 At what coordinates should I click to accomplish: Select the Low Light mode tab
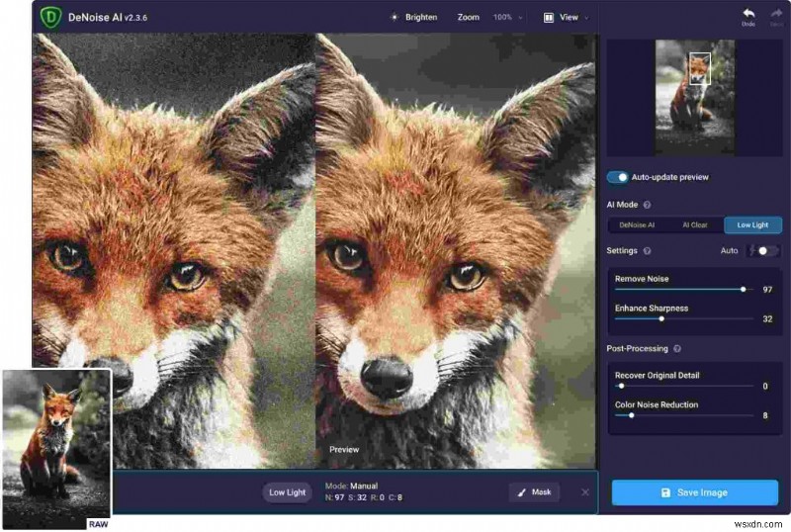[x=752, y=225]
